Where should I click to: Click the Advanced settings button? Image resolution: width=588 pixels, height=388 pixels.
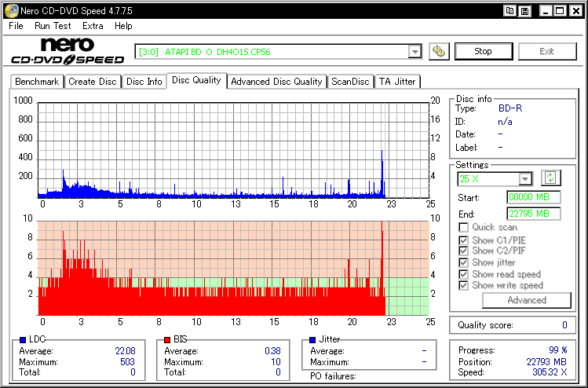click(527, 300)
